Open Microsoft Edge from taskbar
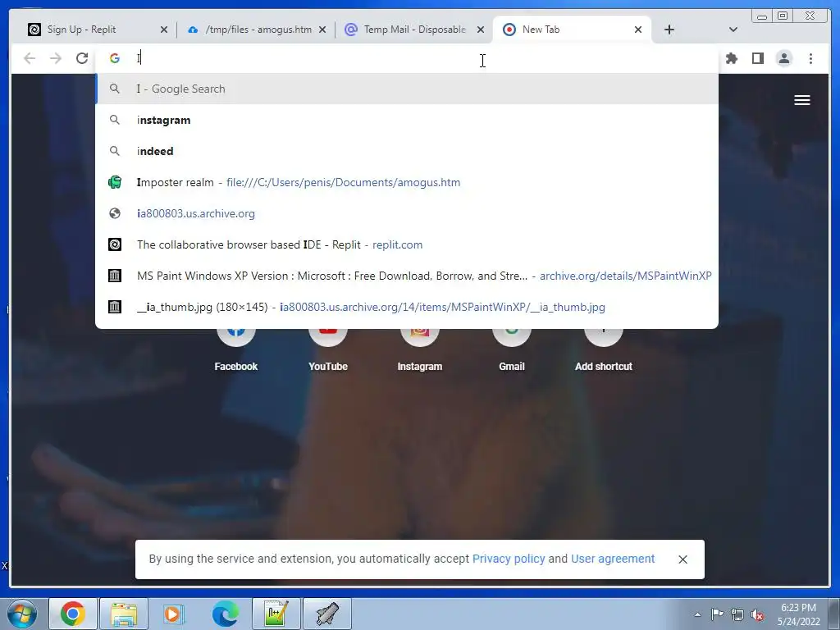Viewport: 840px width, 630px height. [x=225, y=614]
